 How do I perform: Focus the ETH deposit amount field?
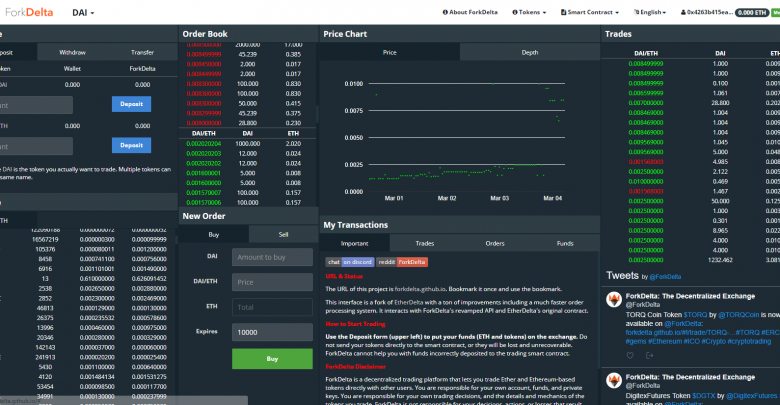point(36,146)
